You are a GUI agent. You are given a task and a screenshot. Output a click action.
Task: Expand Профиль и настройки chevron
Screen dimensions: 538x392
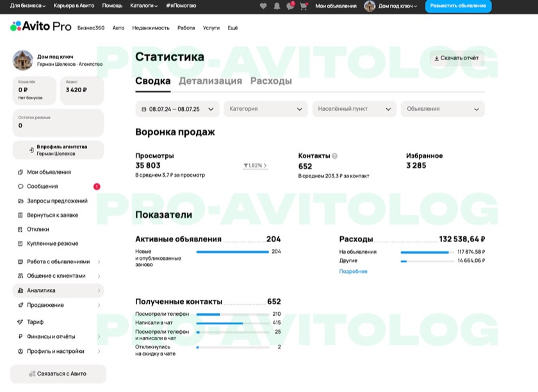click(99, 351)
